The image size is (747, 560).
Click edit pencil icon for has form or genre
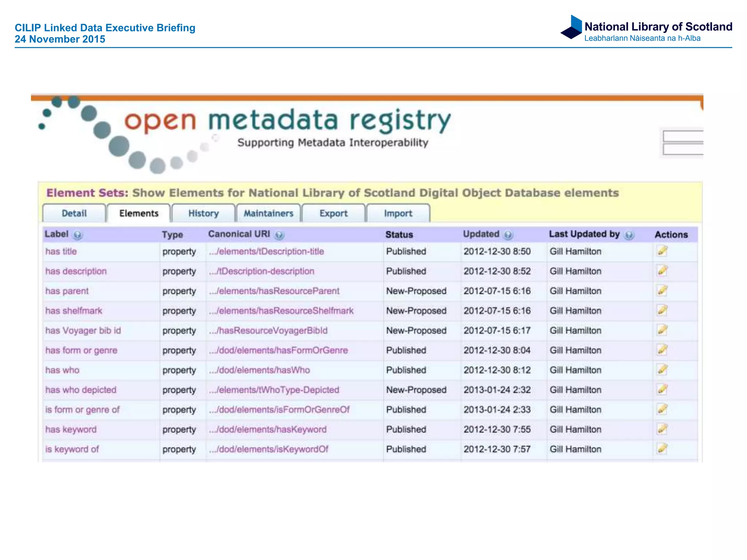662,350
